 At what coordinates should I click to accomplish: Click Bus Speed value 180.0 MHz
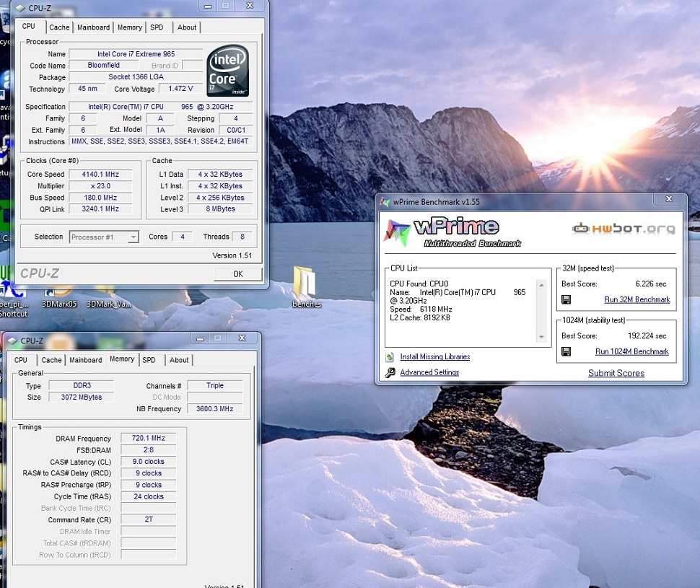click(x=100, y=198)
